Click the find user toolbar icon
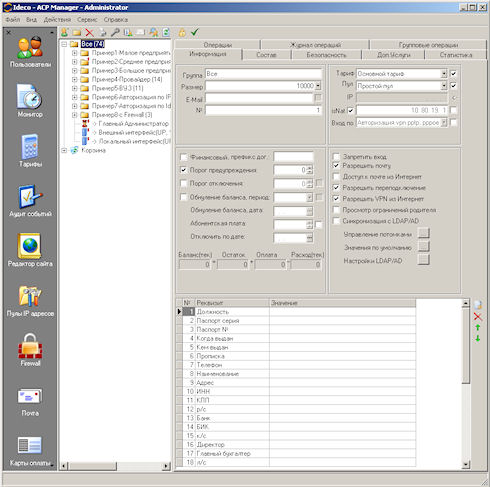Image resolution: width=490 pixels, height=487 pixels. tap(153, 32)
